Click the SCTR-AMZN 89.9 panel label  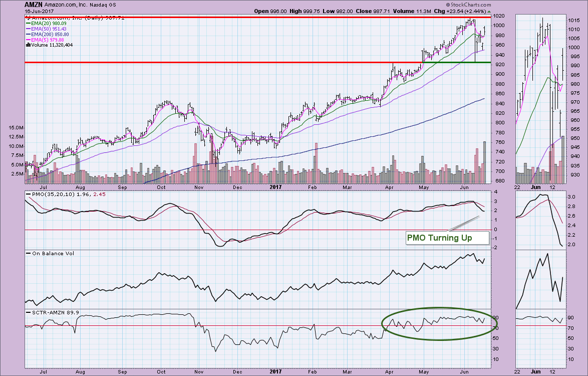(56, 312)
